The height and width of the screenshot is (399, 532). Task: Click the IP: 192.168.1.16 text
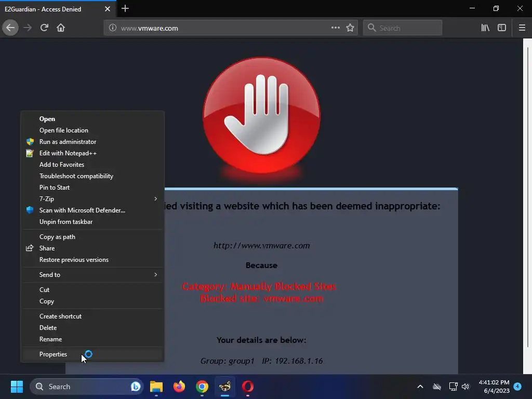(292, 361)
